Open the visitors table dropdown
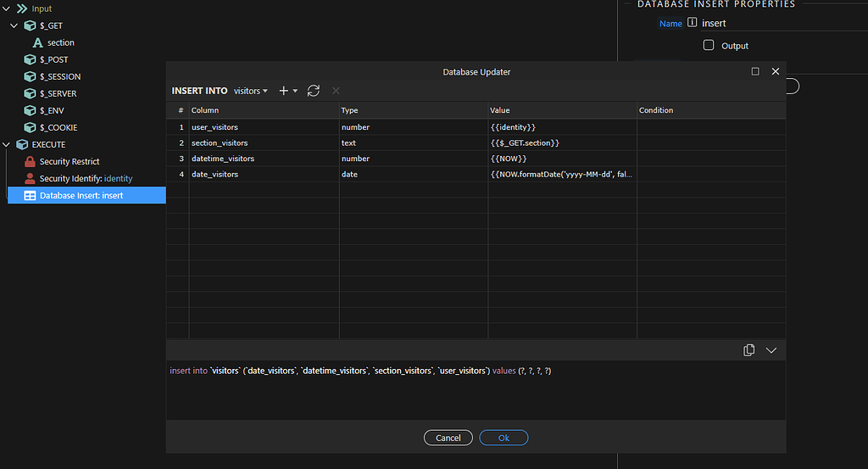 251,91
